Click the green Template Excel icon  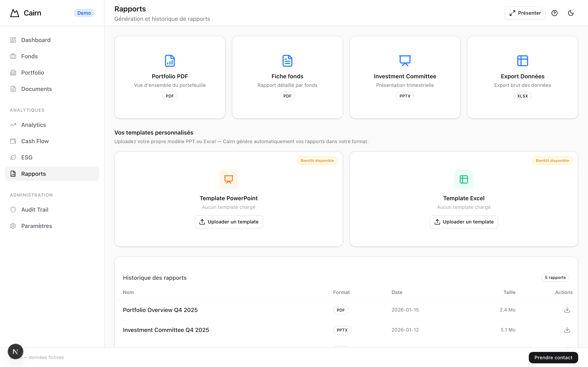[464, 179]
